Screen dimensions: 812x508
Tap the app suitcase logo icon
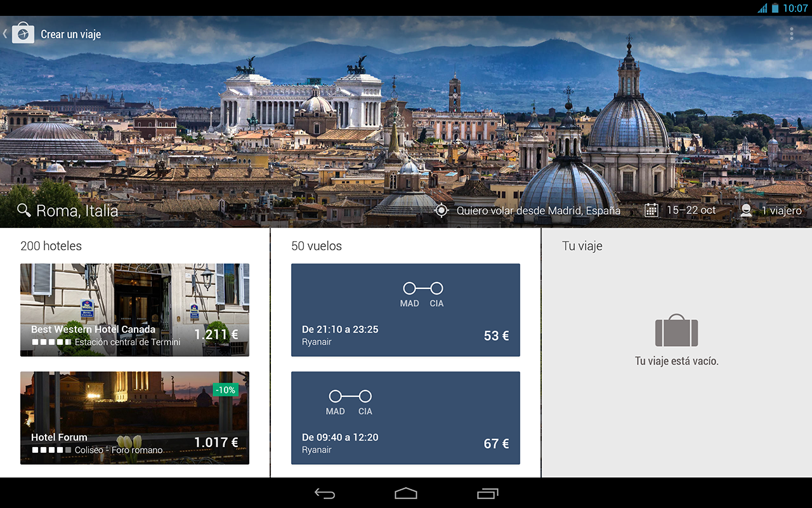pyautogui.click(x=23, y=33)
